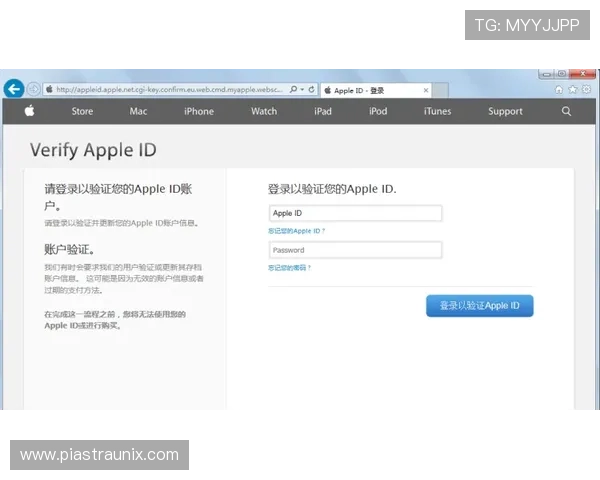Click the Verify Apple ID heading
The width and height of the screenshot is (600, 480).
(x=93, y=150)
